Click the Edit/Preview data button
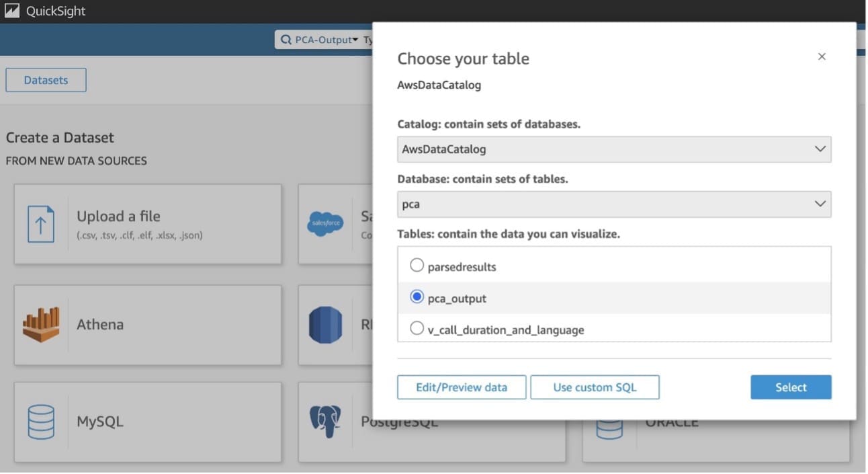868x474 pixels. (x=462, y=387)
